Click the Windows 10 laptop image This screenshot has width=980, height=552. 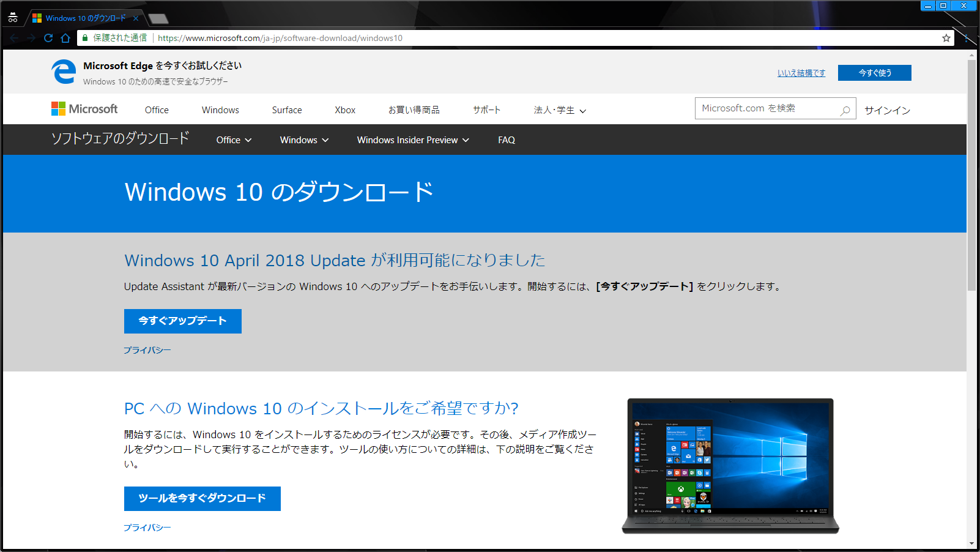tap(730, 466)
